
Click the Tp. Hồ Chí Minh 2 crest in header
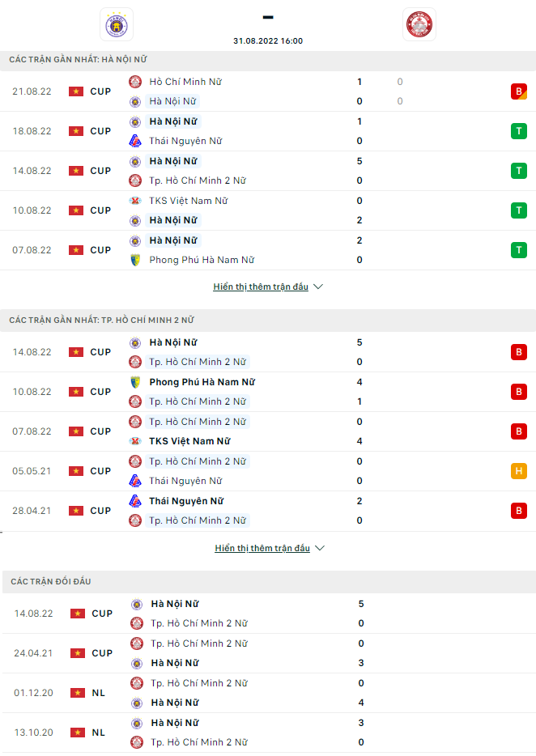pyautogui.click(x=419, y=24)
